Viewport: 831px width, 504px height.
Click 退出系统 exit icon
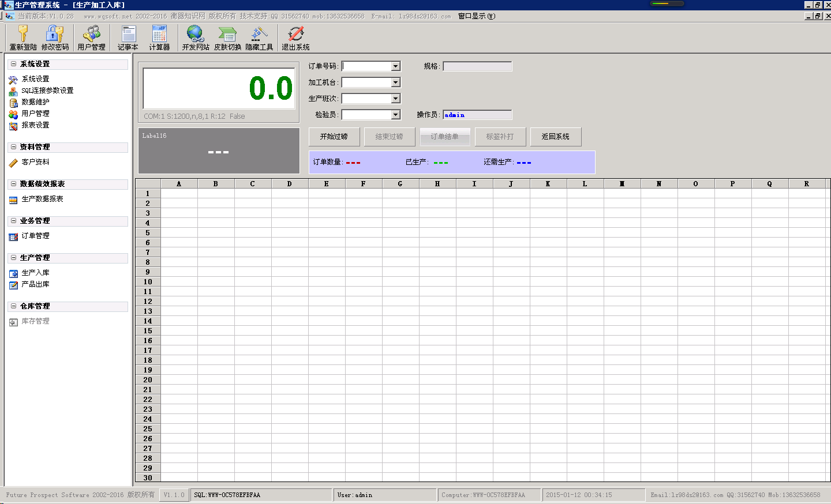click(295, 38)
